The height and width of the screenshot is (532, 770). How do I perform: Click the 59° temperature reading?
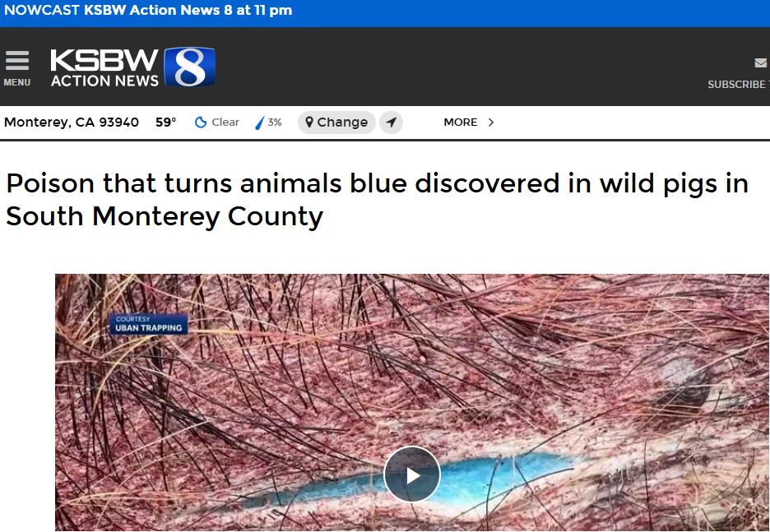coord(166,123)
